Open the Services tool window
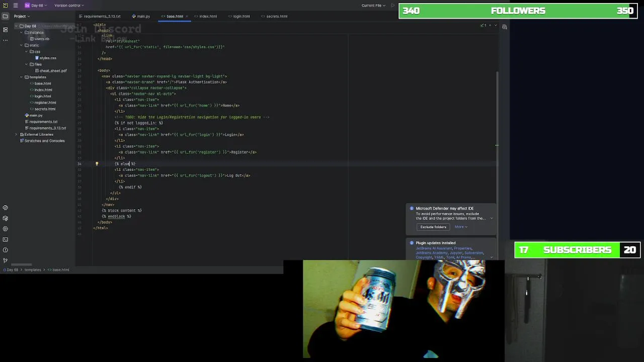Screen dimensions: 644x362 coord(5,229)
